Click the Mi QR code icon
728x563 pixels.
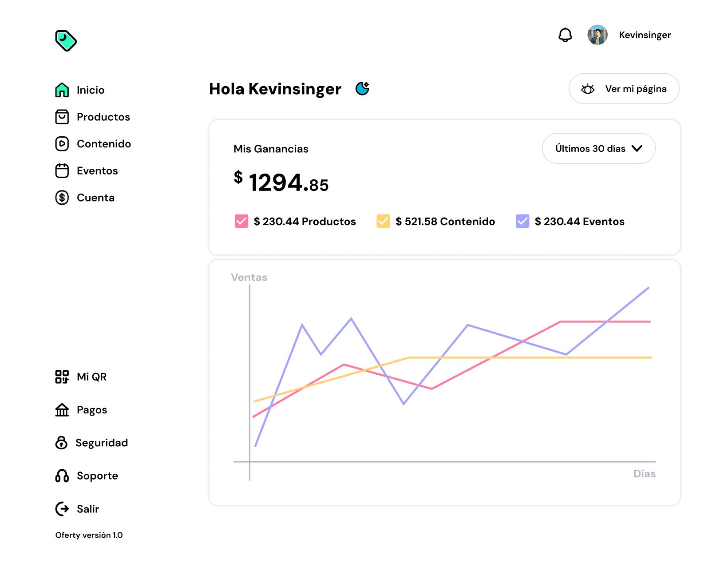(62, 377)
